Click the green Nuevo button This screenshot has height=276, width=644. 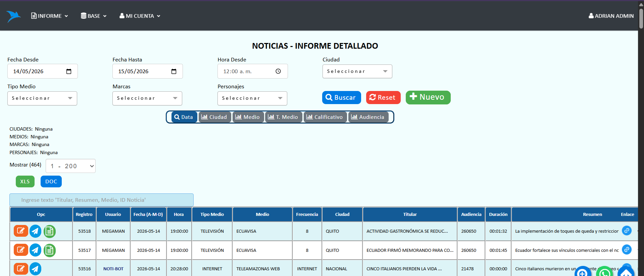click(x=428, y=97)
